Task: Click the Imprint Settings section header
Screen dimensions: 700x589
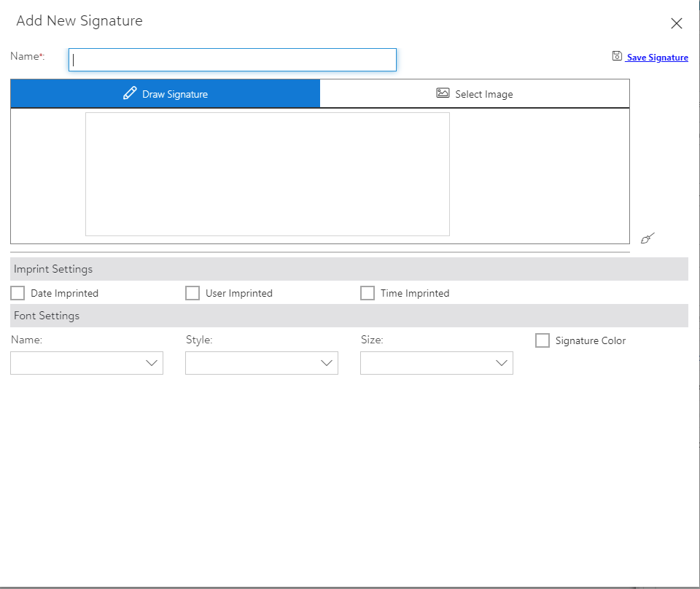Action: tap(53, 269)
